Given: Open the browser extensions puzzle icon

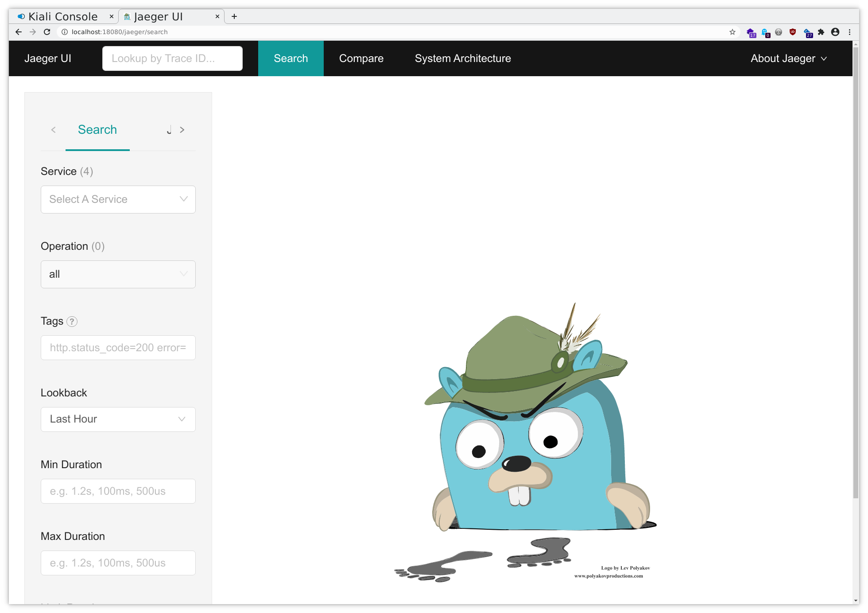Looking at the screenshot, I should (821, 32).
